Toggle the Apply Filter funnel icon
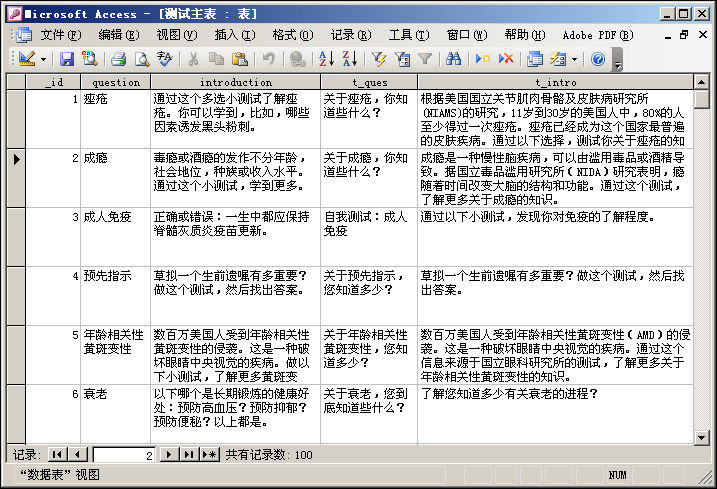This screenshot has height=489, width=717. point(425,59)
